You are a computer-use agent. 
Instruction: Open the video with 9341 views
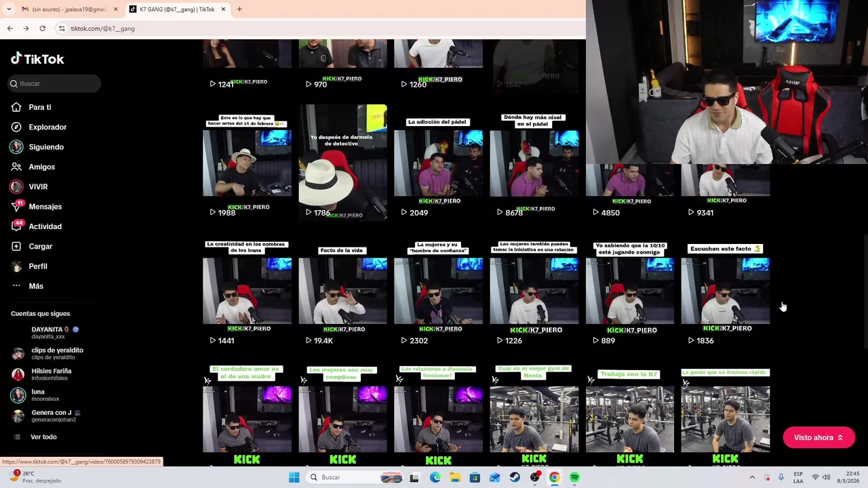(x=725, y=192)
